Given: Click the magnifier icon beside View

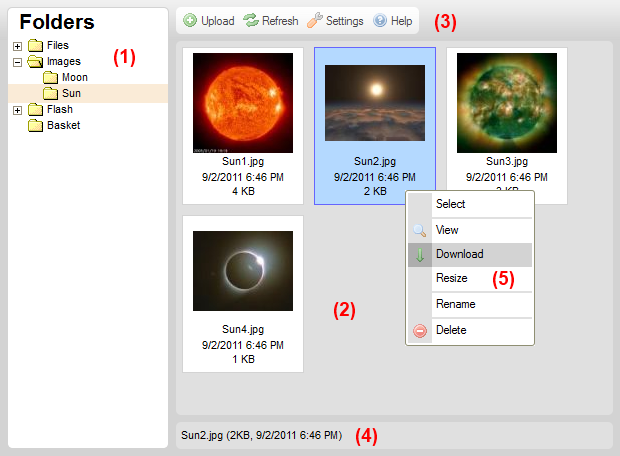Looking at the screenshot, I should pyautogui.click(x=419, y=230).
